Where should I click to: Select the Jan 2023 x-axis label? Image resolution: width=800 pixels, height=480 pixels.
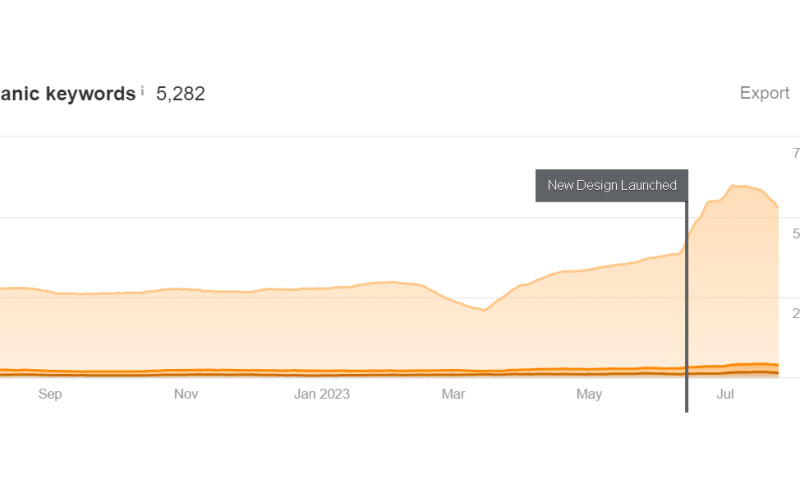coord(322,394)
